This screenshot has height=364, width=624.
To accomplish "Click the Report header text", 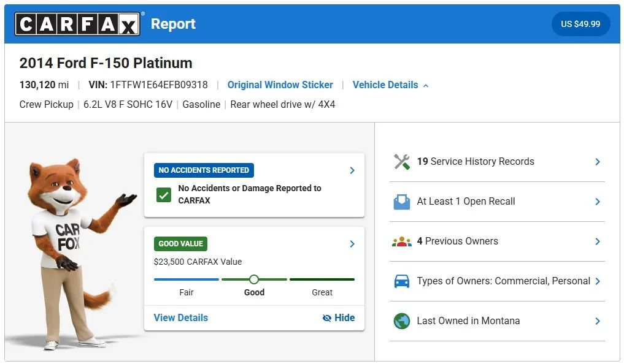I will coord(173,24).
